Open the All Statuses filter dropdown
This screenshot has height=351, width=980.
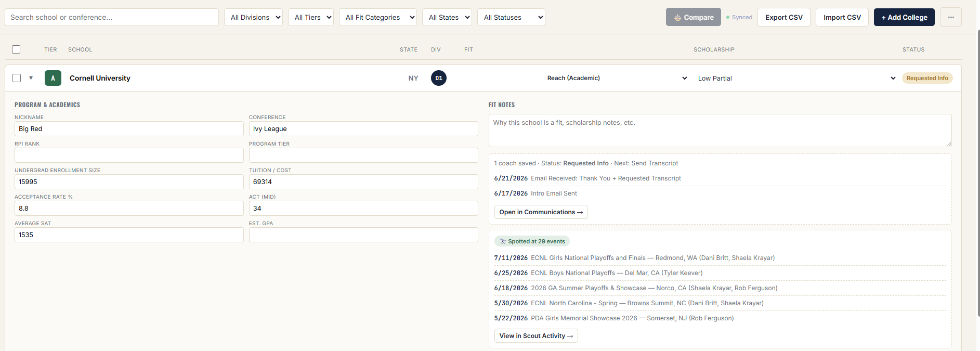[x=511, y=17]
